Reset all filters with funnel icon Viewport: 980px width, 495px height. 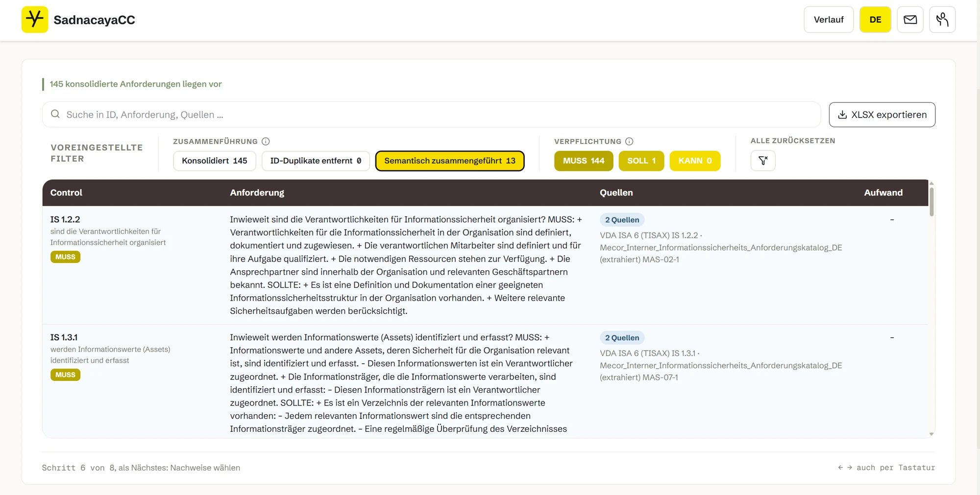coord(763,161)
